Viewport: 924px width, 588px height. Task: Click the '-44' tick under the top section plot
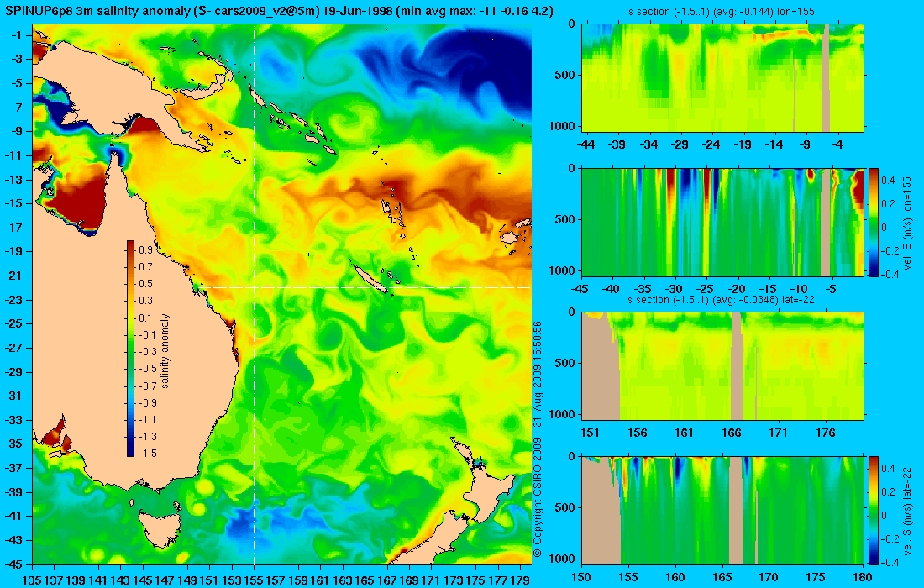(585, 144)
